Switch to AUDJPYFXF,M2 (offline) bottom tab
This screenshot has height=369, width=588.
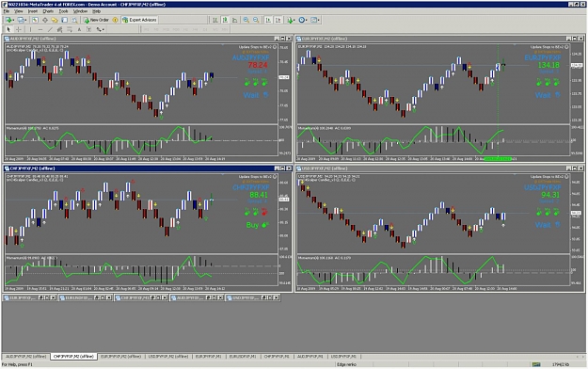[26, 356]
